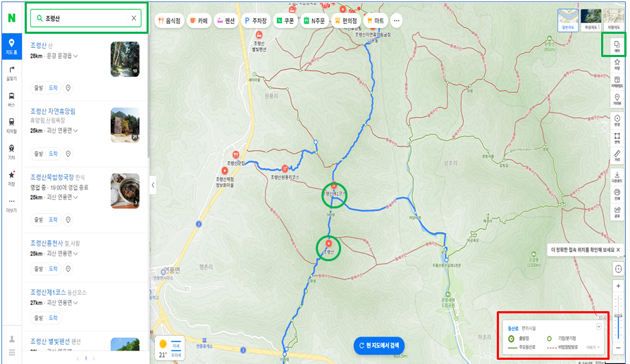Collapse the trail legend panel with chevron
Viewport: 630px width, 364px height.
coord(599,327)
